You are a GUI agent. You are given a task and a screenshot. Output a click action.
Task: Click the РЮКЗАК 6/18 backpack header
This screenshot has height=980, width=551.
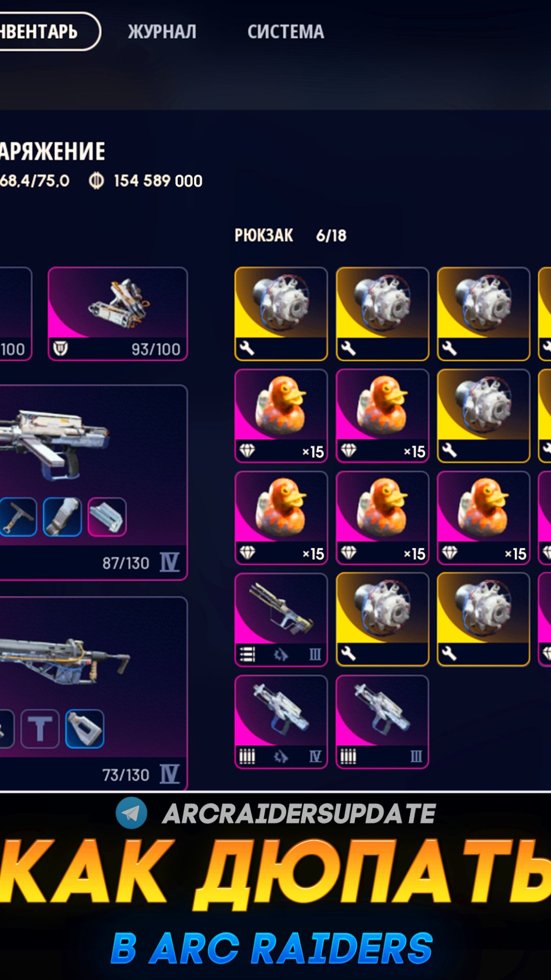coord(291,235)
